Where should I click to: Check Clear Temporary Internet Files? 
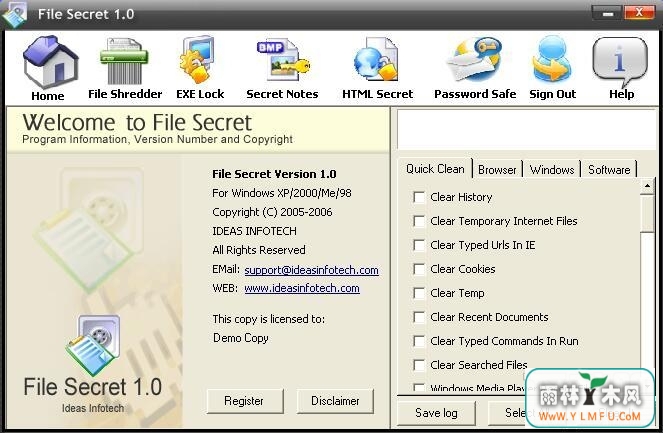tap(419, 221)
